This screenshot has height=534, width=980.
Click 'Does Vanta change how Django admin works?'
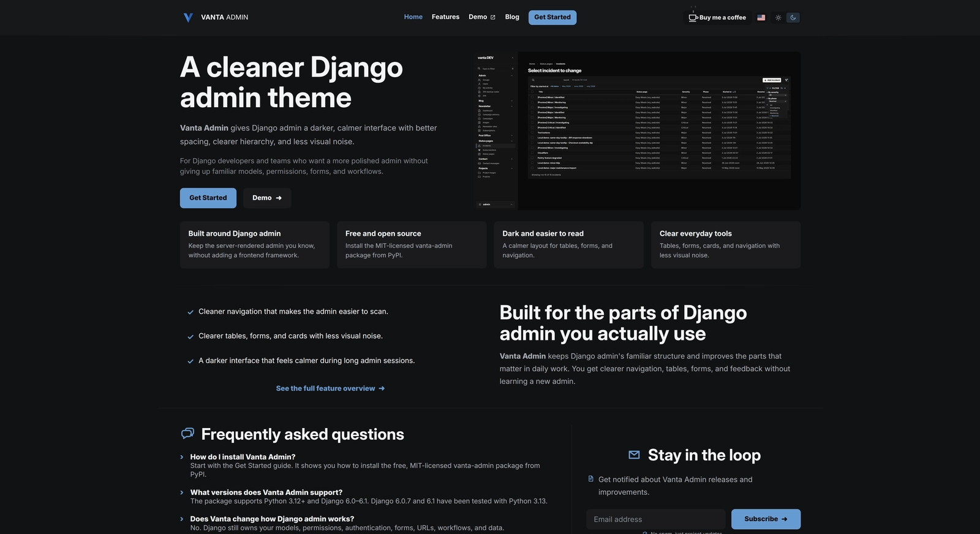point(272,519)
